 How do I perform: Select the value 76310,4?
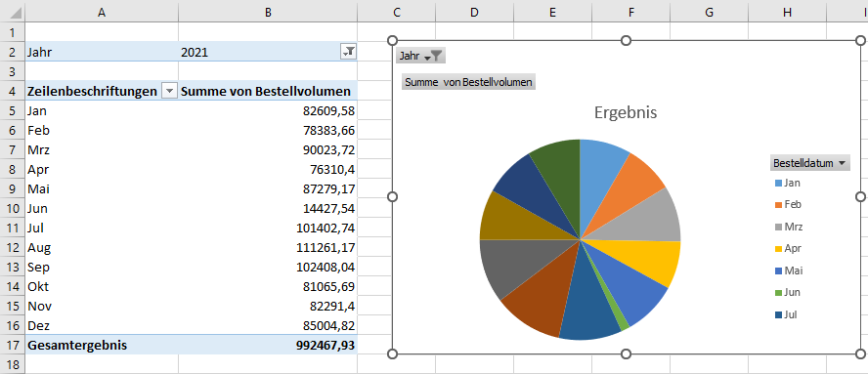coord(268,169)
